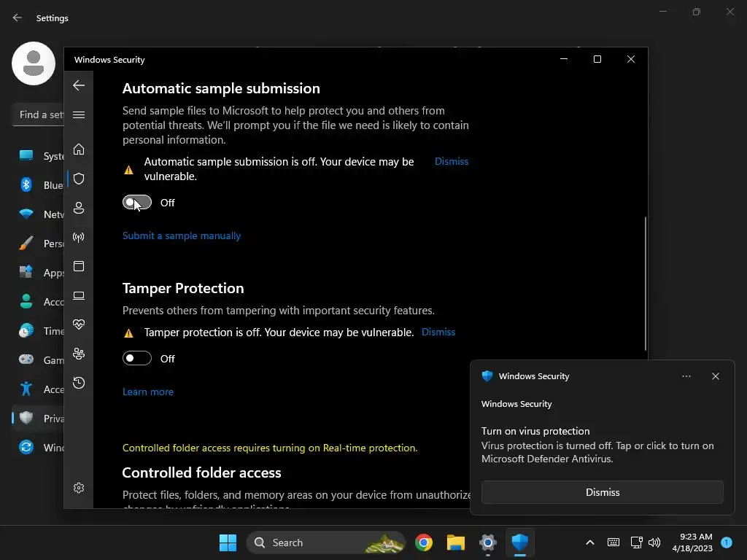Click Submit a sample manually link

tap(182, 236)
